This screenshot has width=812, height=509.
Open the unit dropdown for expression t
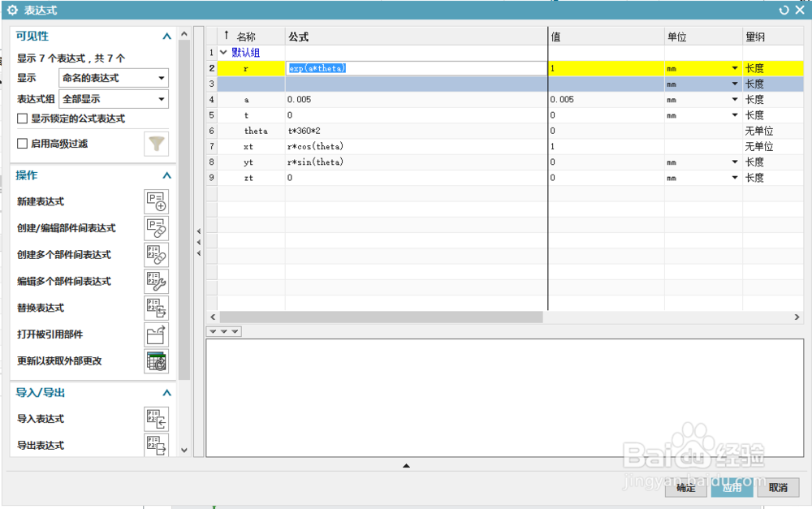pyautogui.click(x=734, y=115)
